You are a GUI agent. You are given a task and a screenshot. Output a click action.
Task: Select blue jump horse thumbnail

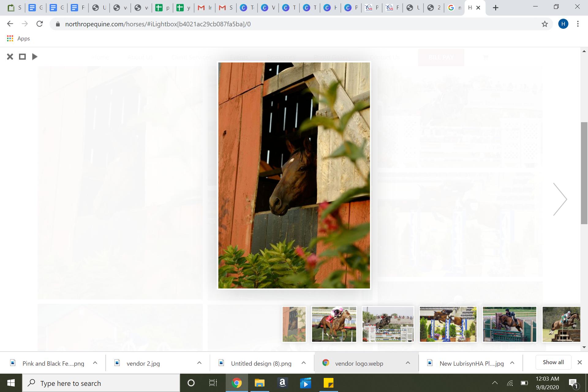point(448,324)
